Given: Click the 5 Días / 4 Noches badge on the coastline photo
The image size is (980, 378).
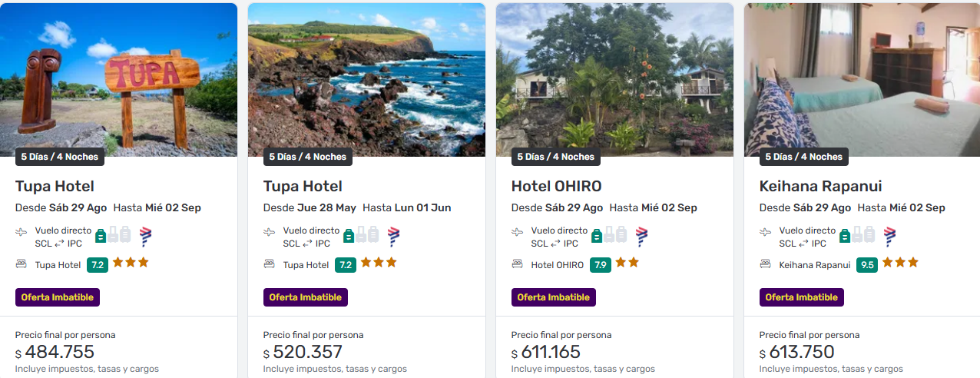Looking at the screenshot, I should (x=307, y=157).
